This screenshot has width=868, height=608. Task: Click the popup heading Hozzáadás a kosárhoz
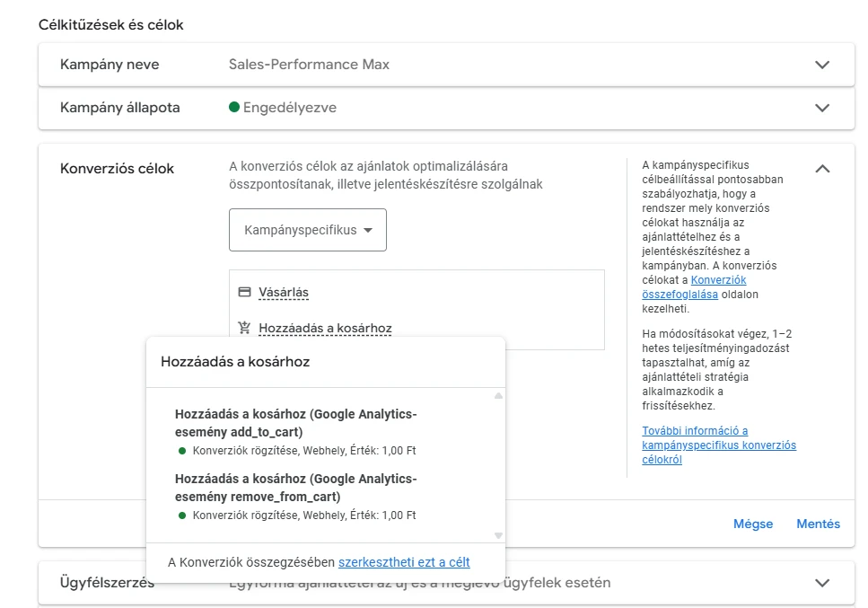(235, 362)
